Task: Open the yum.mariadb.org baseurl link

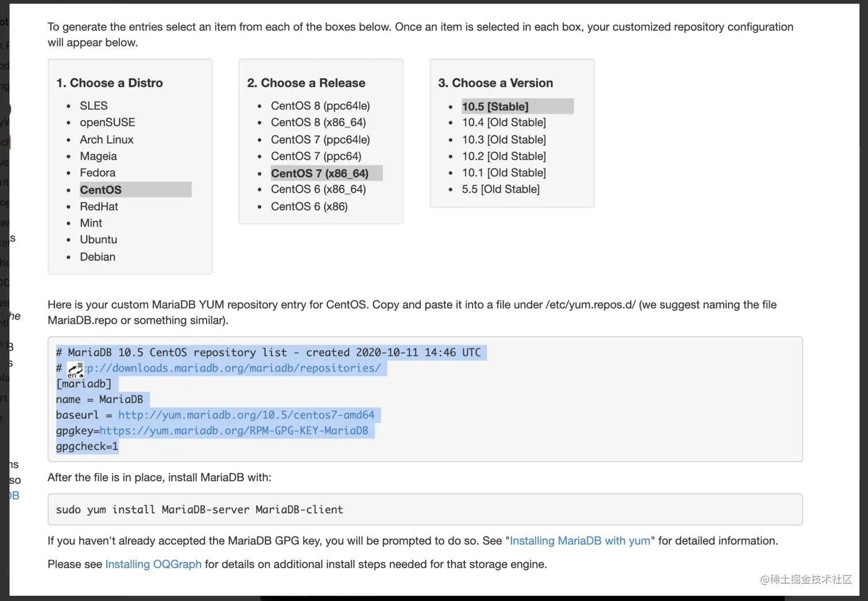Action: 246,415
